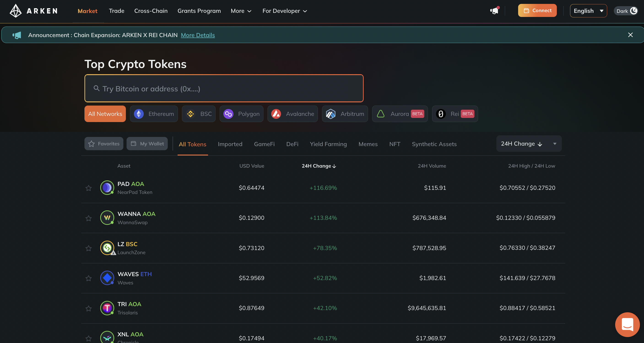Favorite the WAVES token with star
Viewport: 644px width, 343px height.
point(89,278)
